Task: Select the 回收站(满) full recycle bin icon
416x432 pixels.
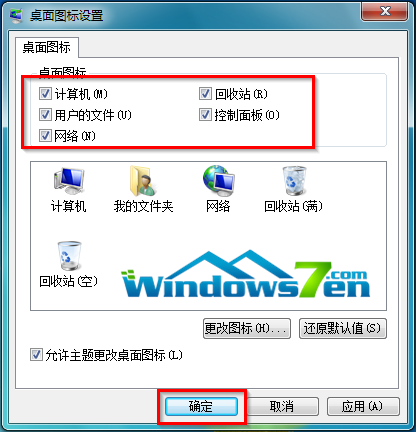Action: [294, 181]
